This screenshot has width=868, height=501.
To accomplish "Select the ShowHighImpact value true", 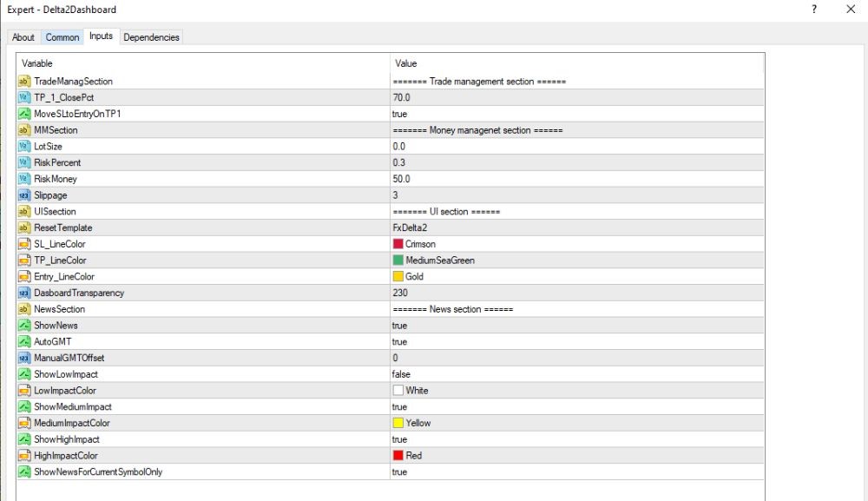I will tap(399, 439).
